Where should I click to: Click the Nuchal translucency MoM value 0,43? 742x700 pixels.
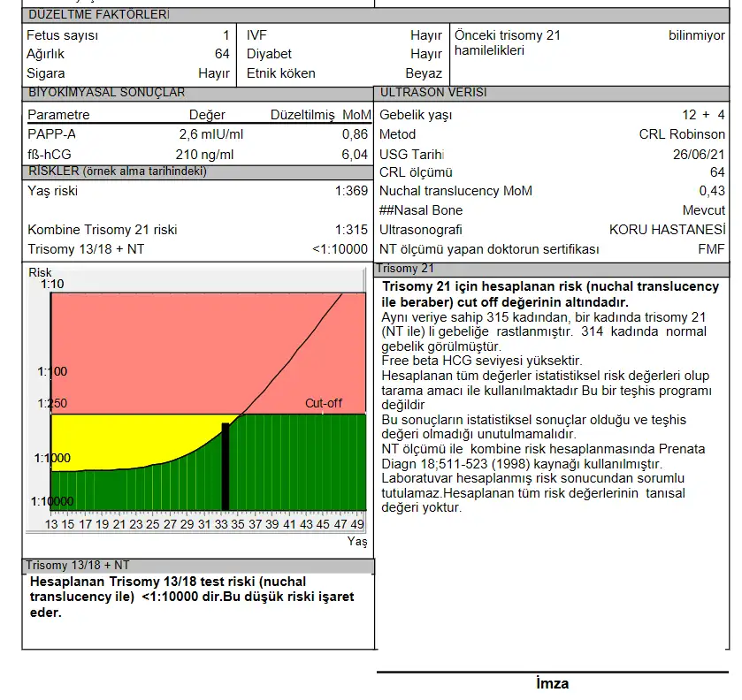[711, 191]
